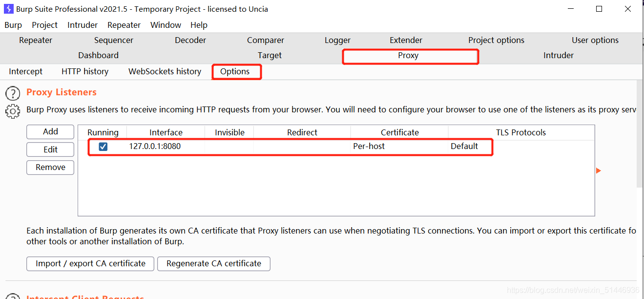The width and height of the screenshot is (644, 299).
Task: Click the Running column header
Action: [x=103, y=132]
